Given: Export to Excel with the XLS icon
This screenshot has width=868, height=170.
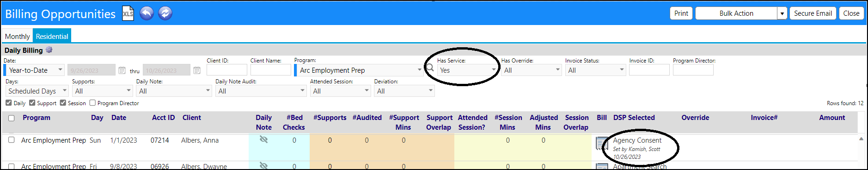Looking at the screenshot, I should pyautogui.click(x=128, y=13).
